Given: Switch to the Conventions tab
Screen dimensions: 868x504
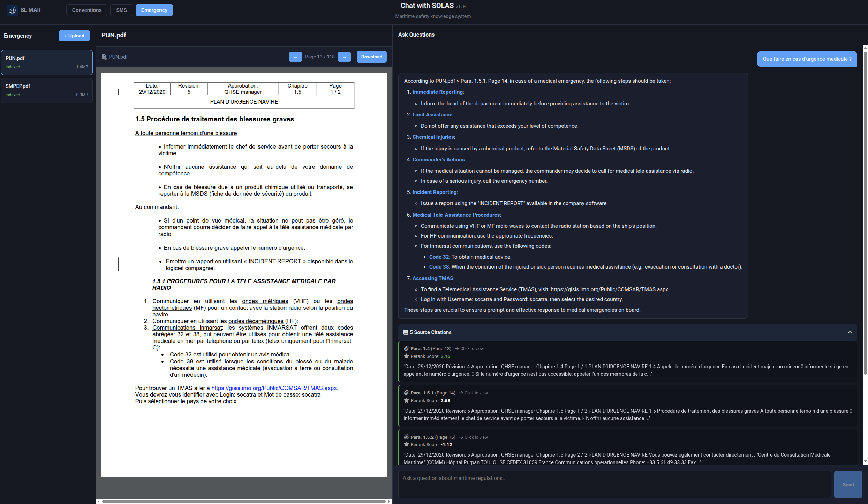Looking at the screenshot, I should [x=86, y=10].
